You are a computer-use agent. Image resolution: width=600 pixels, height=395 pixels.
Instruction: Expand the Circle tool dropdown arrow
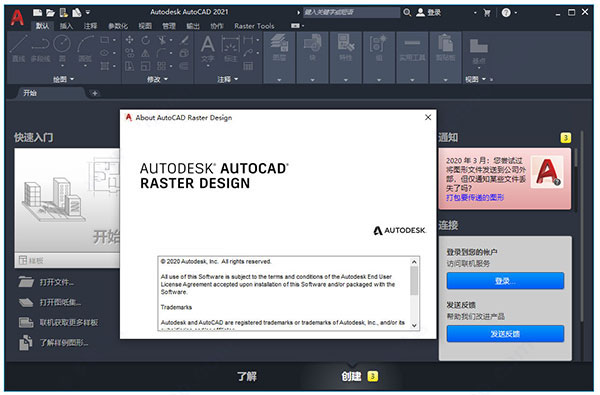[x=62, y=66]
